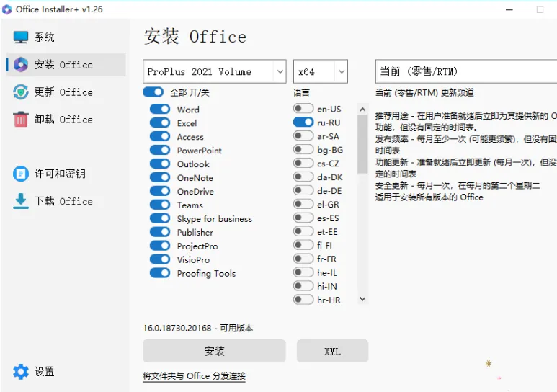The image size is (557, 392).
Task: Open the ProPlus 2021 Volume edition dropdown
Action: [x=215, y=71]
